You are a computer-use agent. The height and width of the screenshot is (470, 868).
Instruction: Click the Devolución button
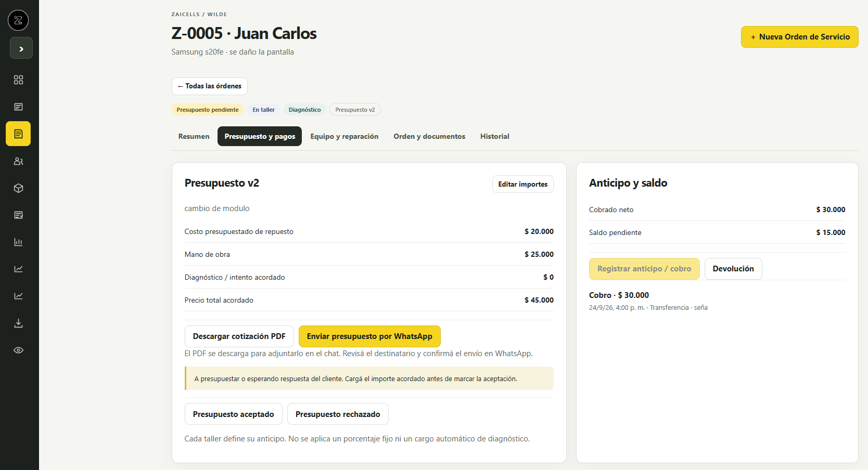[x=733, y=269]
